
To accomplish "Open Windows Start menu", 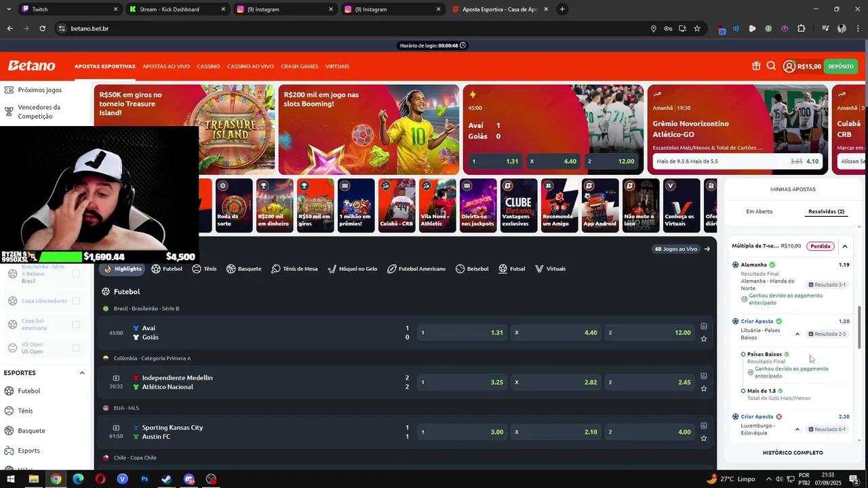I will [x=11, y=479].
